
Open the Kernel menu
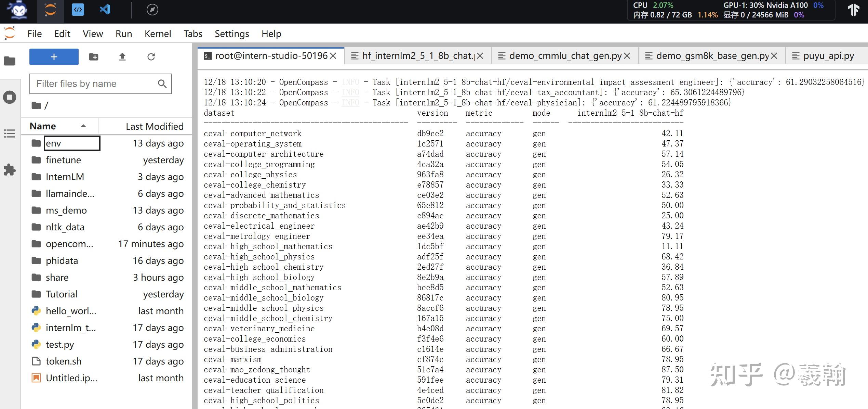coord(158,34)
